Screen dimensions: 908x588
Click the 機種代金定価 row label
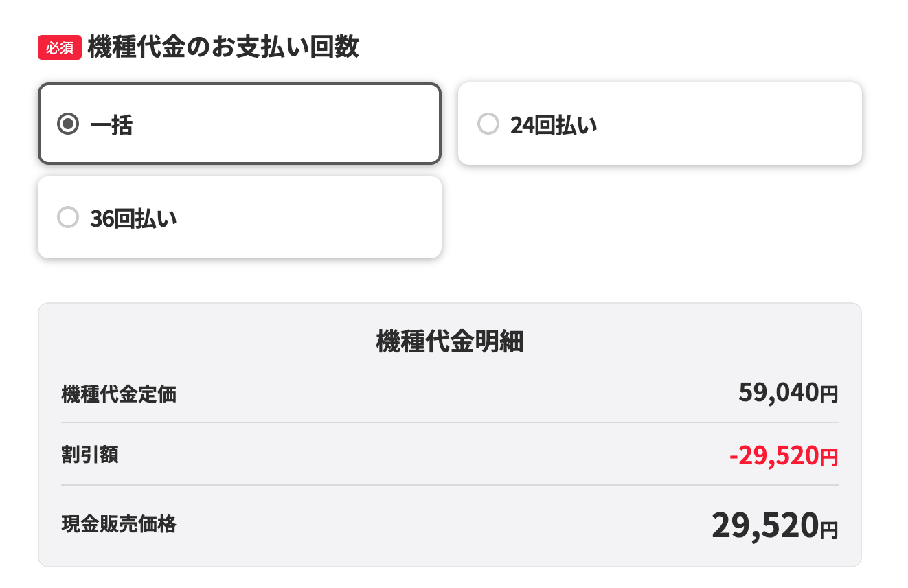coord(119,394)
